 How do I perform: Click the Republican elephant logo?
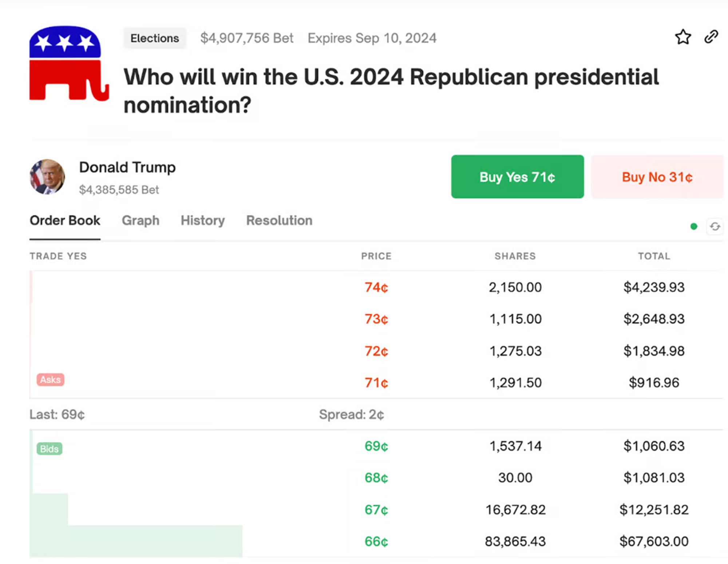(x=68, y=63)
